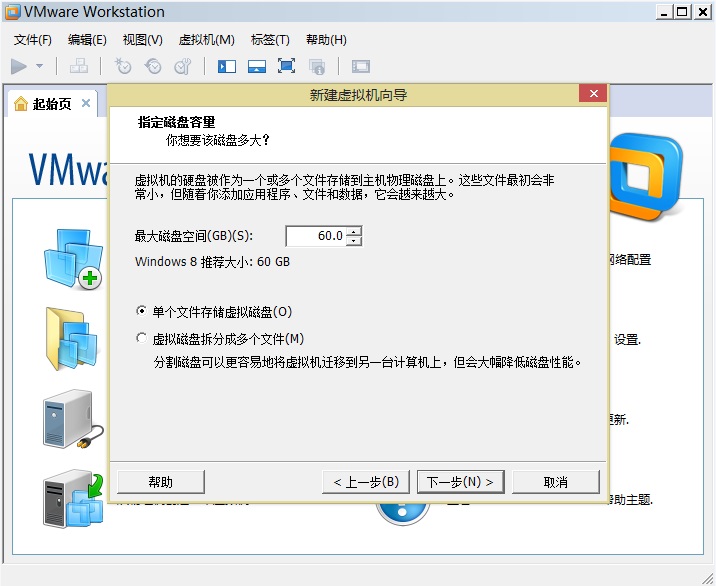Open the 文件(F) menu
Screen dimensions: 716x586
click(33, 40)
